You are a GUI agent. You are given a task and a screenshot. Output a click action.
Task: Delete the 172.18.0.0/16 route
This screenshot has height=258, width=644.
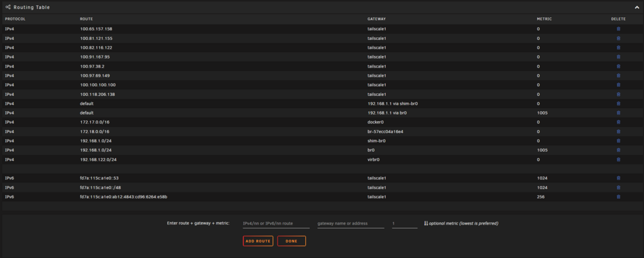(618, 132)
